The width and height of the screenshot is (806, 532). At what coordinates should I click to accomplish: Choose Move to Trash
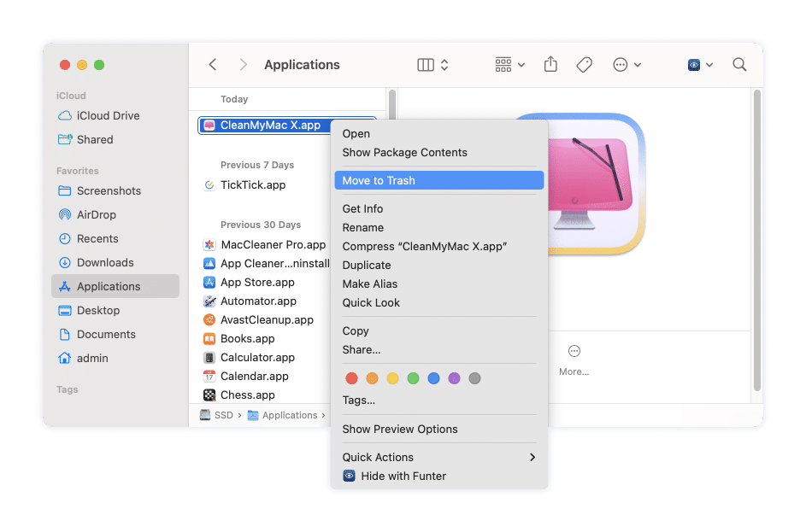click(x=439, y=181)
